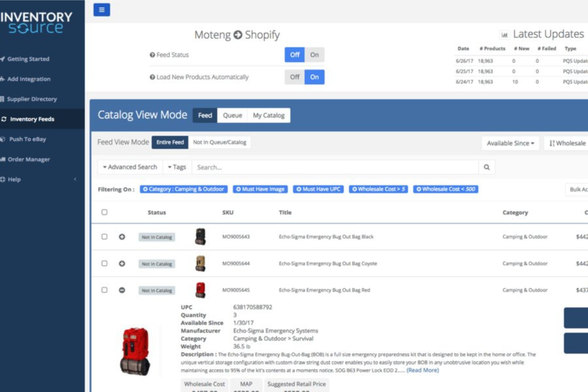Screen dimensions: 588x392
Task: Click the coyote bag thumbnail
Action: 201,263
